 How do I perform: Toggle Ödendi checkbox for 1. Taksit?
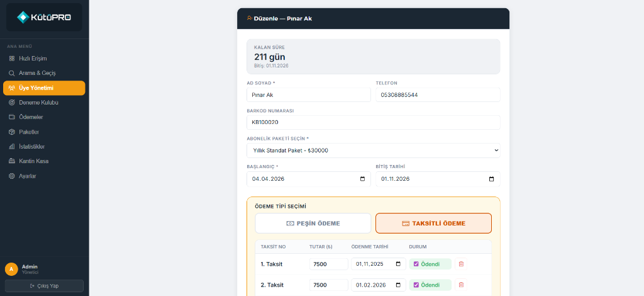click(416, 264)
